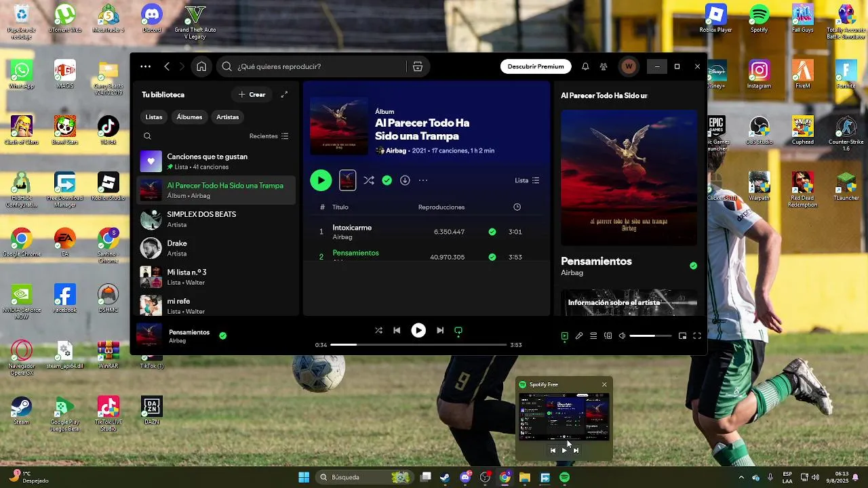Mute audio with the speaker icon
The height and width of the screenshot is (488, 868).
(622, 335)
